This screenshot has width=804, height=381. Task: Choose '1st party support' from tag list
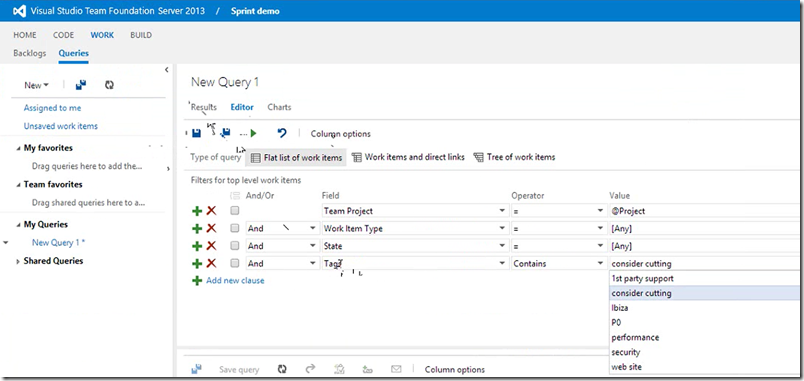tap(704, 278)
